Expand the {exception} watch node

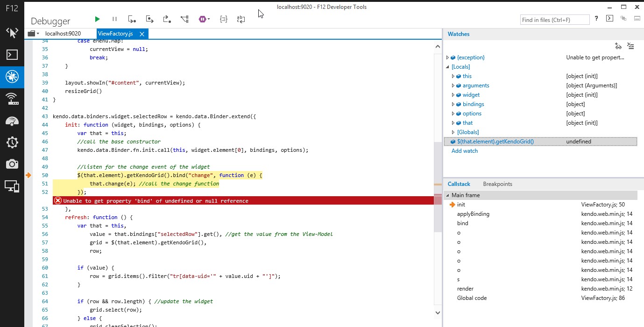coord(447,57)
